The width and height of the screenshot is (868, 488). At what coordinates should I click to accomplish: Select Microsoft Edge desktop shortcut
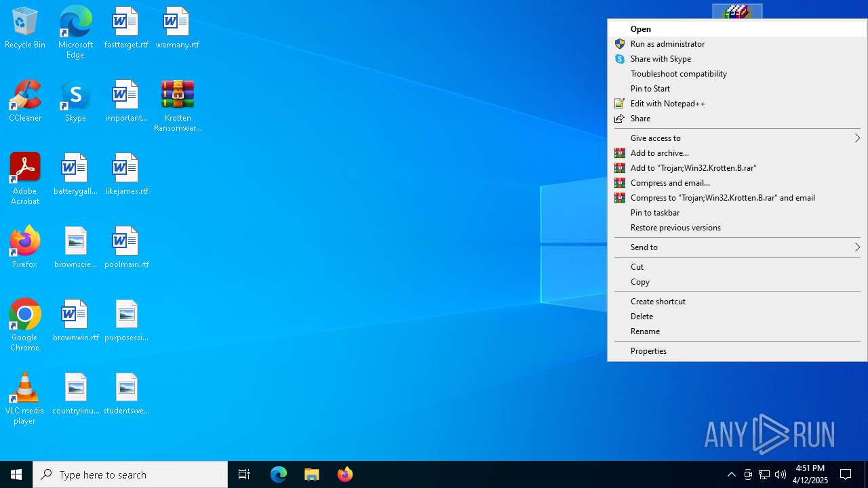coord(75,33)
